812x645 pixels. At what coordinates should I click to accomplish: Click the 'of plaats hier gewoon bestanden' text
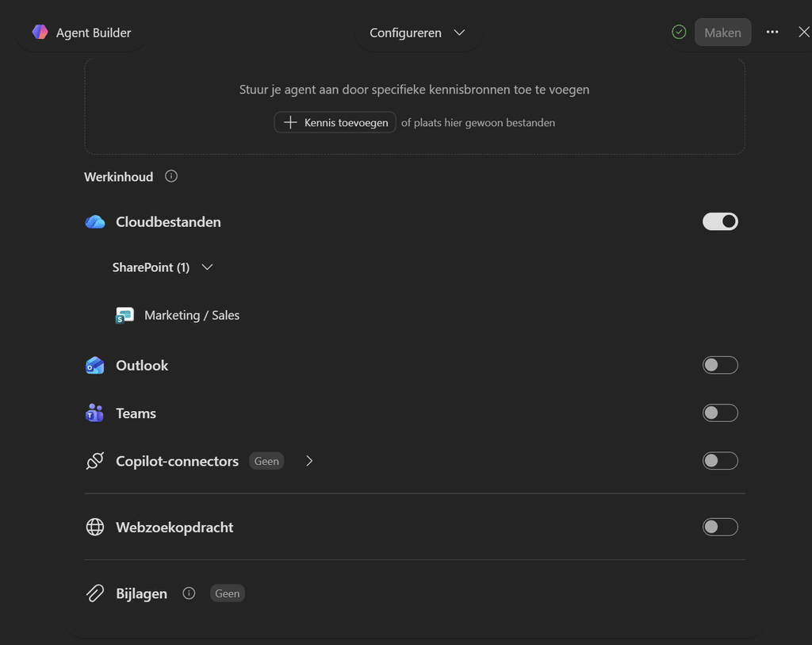(x=478, y=123)
